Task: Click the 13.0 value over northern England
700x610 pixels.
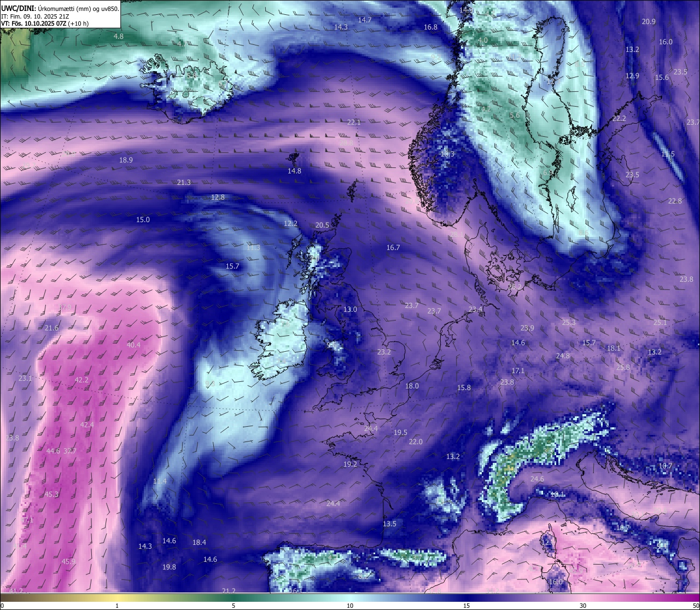Action: coord(350,309)
